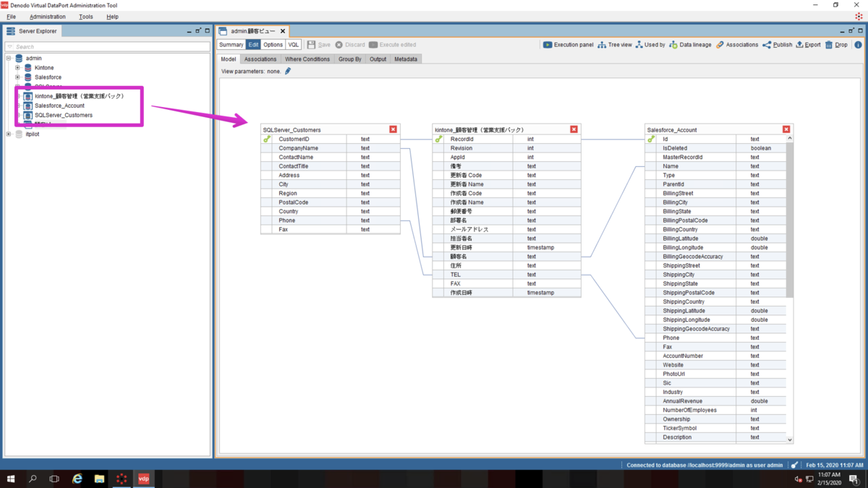Open Windows taskbar search
Viewport: 868px width, 488px height.
click(33, 479)
